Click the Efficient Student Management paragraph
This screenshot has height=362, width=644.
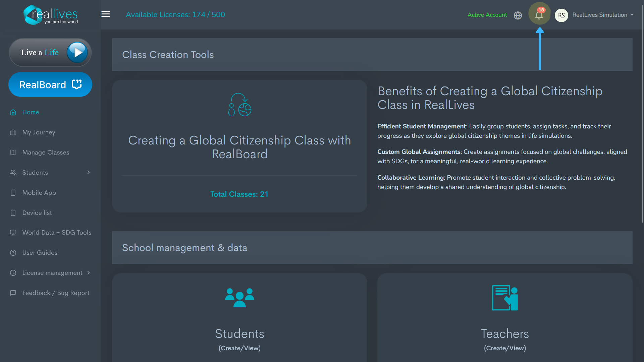(494, 131)
